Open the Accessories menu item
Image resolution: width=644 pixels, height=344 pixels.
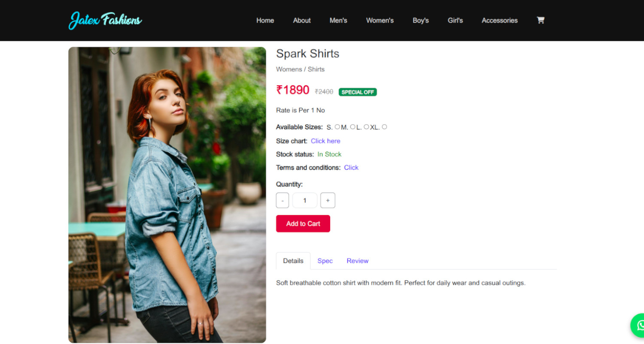(x=499, y=21)
